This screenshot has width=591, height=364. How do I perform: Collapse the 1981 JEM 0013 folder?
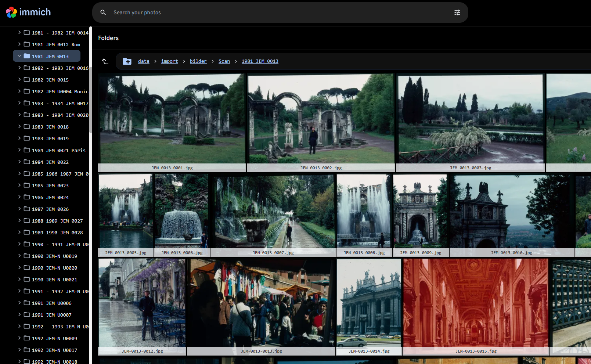pyautogui.click(x=19, y=56)
